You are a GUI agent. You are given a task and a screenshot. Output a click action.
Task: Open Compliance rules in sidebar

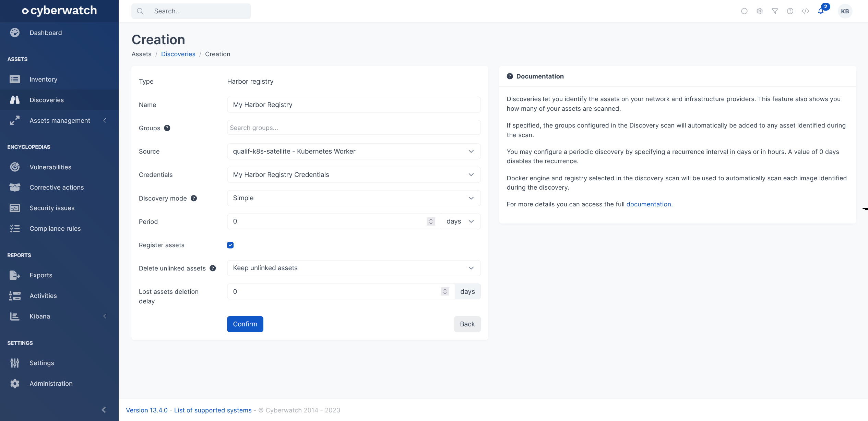pos(59,228)
